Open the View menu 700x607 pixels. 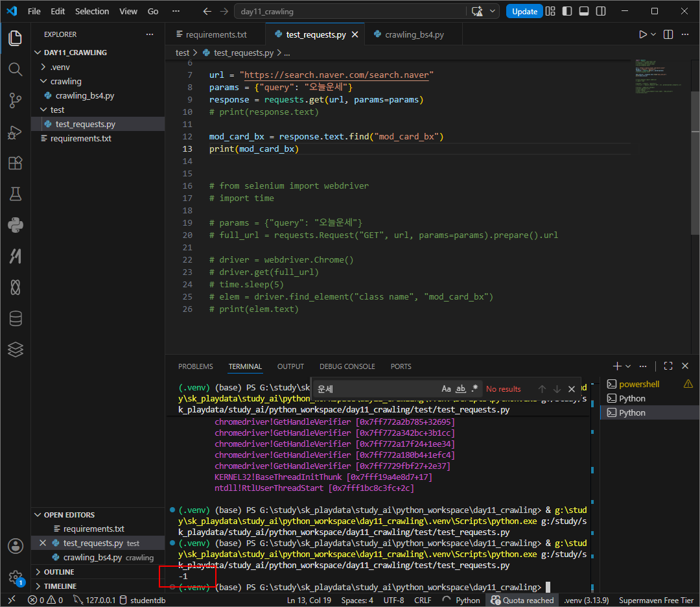point(128,12)
